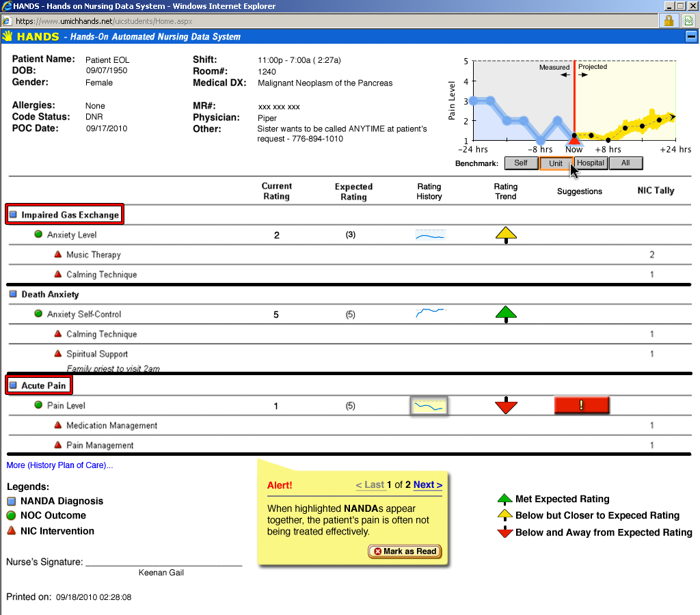Select the Impaired Gas Exchange blue diagnosis square

coord(14,215)
